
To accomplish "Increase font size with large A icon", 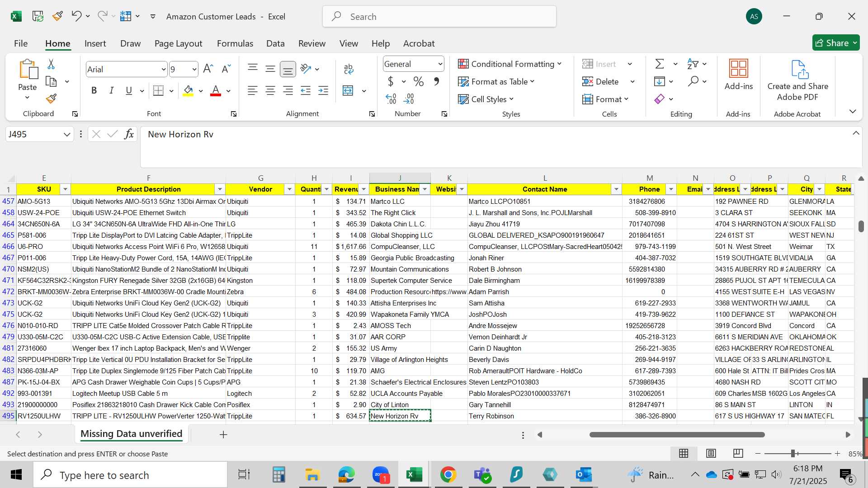I will click(x=208, y=69).
